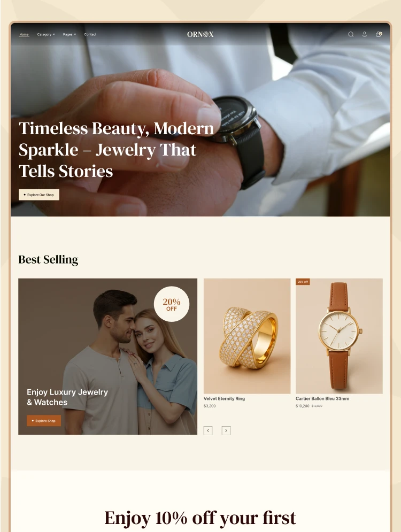401x532 pixels.
Task: Click the ORNOX logo
Action: [x=200, y=34]
